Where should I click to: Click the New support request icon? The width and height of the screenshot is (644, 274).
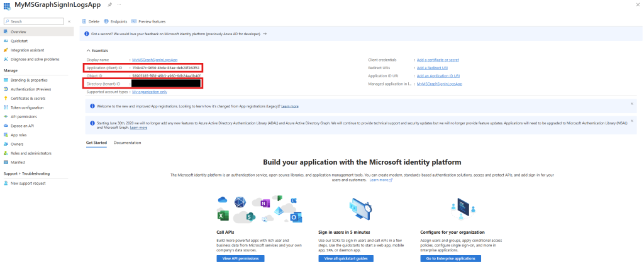(x=6, y=184)
